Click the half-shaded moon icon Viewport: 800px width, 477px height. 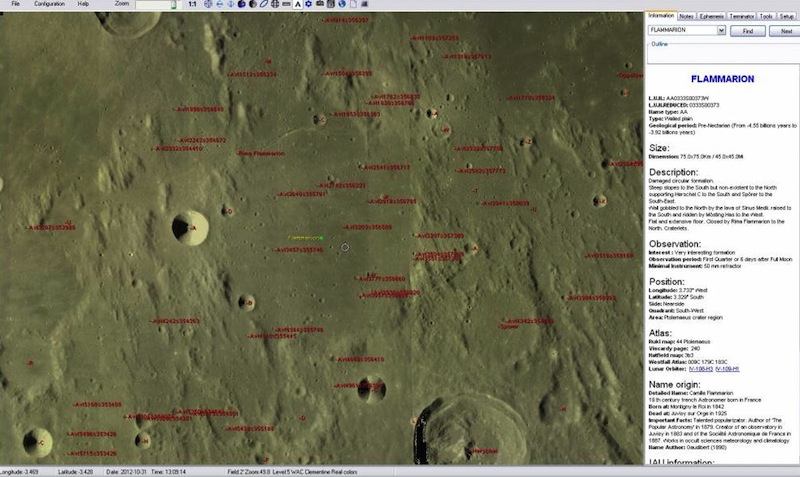coord(253,4)
